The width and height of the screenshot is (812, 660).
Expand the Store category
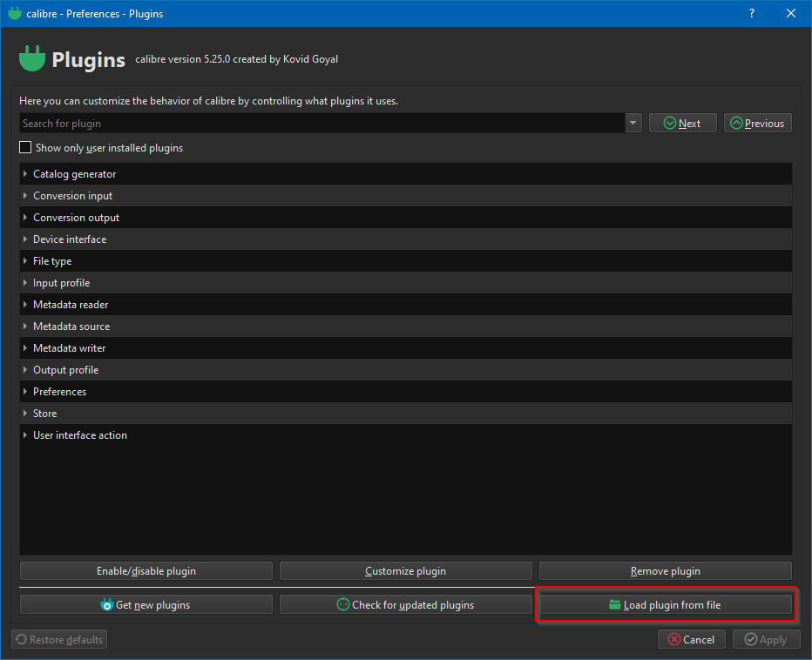[25, 413]
